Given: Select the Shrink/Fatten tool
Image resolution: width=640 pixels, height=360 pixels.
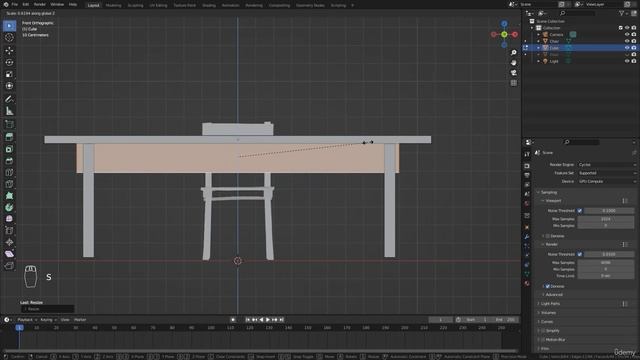Looking at the screenshot, I should pos(9,242).
